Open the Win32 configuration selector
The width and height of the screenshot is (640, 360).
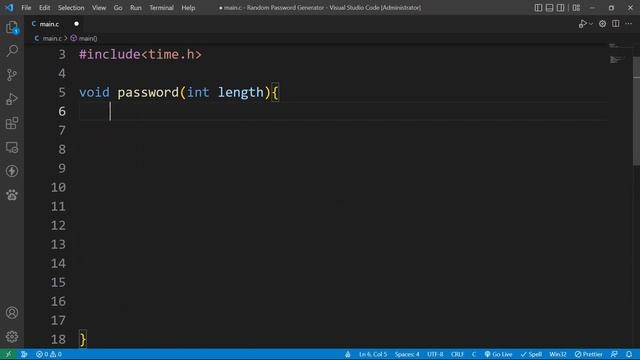(x=558, y=354)
